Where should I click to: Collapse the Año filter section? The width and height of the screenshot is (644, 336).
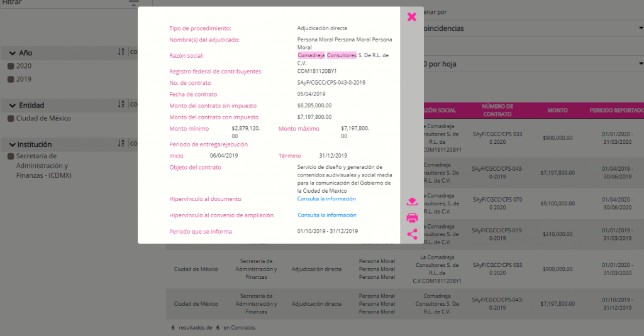click(x=13, y=53)
